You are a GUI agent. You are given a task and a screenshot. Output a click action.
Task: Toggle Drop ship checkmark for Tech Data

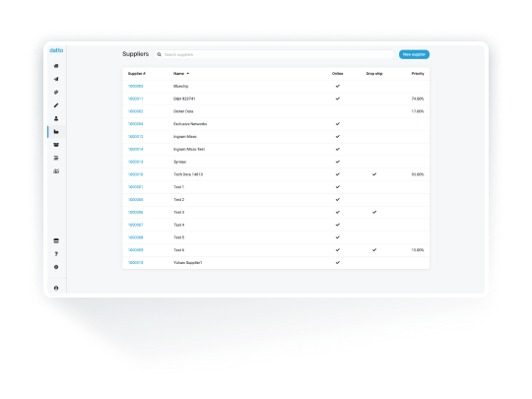pos(374,174)
